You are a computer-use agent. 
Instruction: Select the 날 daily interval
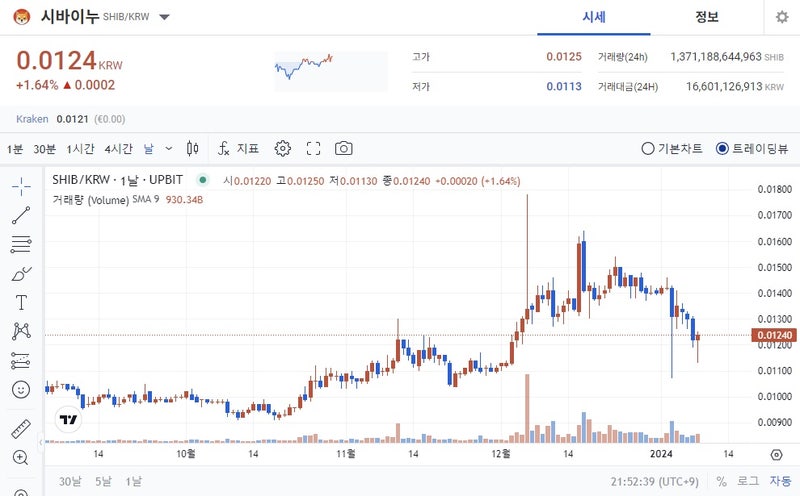point(148,149)
